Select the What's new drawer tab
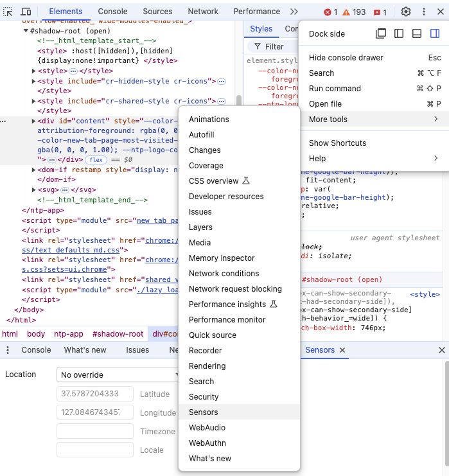This screenshot has width=449, height=476. tap(85, 350)
